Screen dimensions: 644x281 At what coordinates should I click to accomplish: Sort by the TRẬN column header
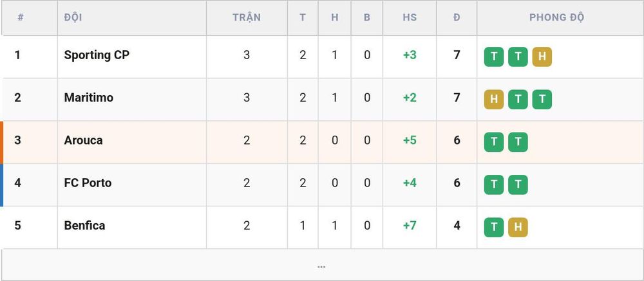(247, 17)
